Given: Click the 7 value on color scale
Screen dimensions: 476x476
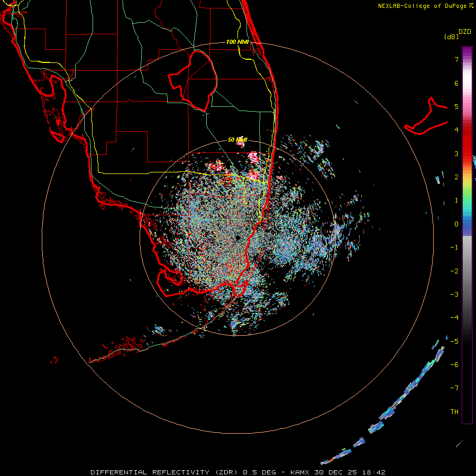Looking at the screenshot, I should click(456, 59).
